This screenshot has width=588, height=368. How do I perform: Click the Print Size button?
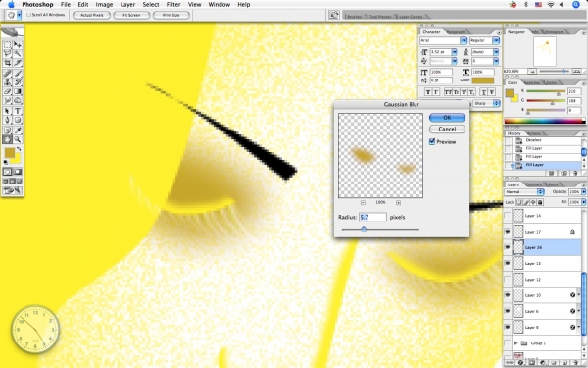coord(171,15)
